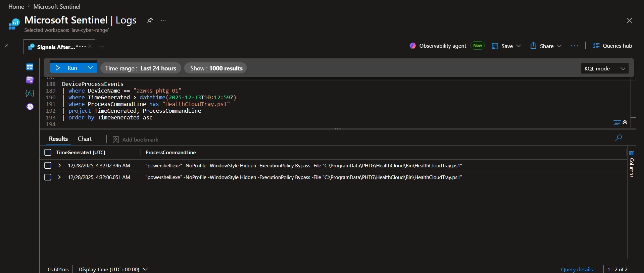The width and height of the screenshot is (644, 273).
Task: Open the Tables sidebar icon
Action: point(30,67)
